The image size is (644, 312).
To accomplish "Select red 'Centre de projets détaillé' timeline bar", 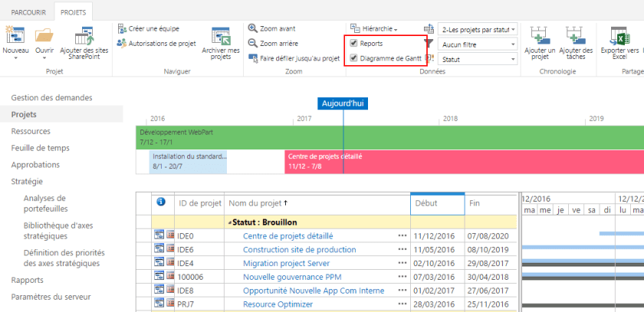I will 464,162.
